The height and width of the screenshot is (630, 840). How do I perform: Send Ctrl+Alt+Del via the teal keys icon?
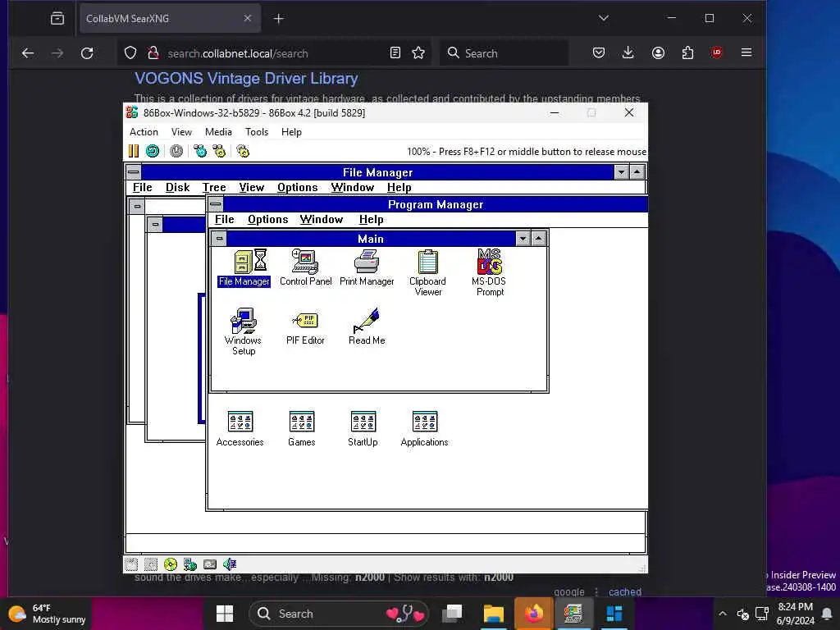(200, 151)
